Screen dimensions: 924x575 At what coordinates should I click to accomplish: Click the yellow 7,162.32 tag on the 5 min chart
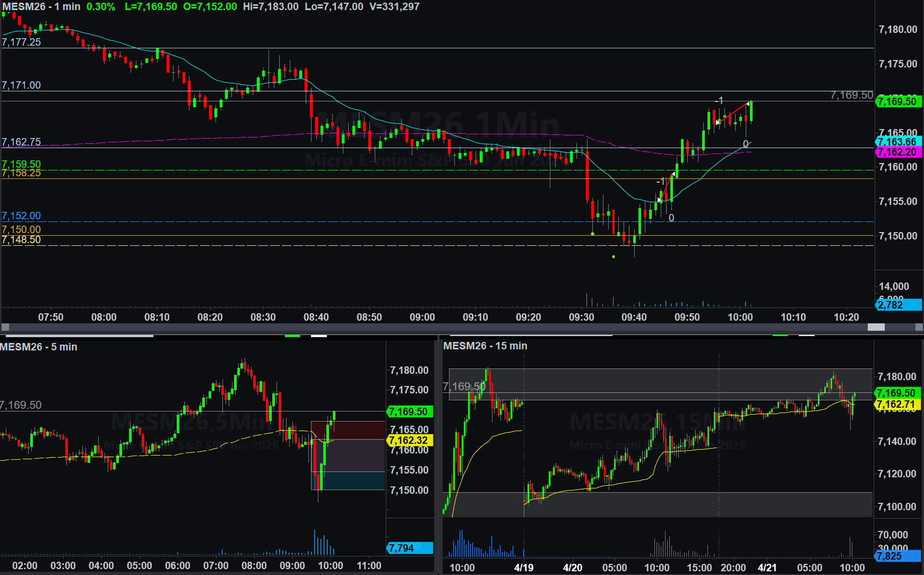coord(409,441)
